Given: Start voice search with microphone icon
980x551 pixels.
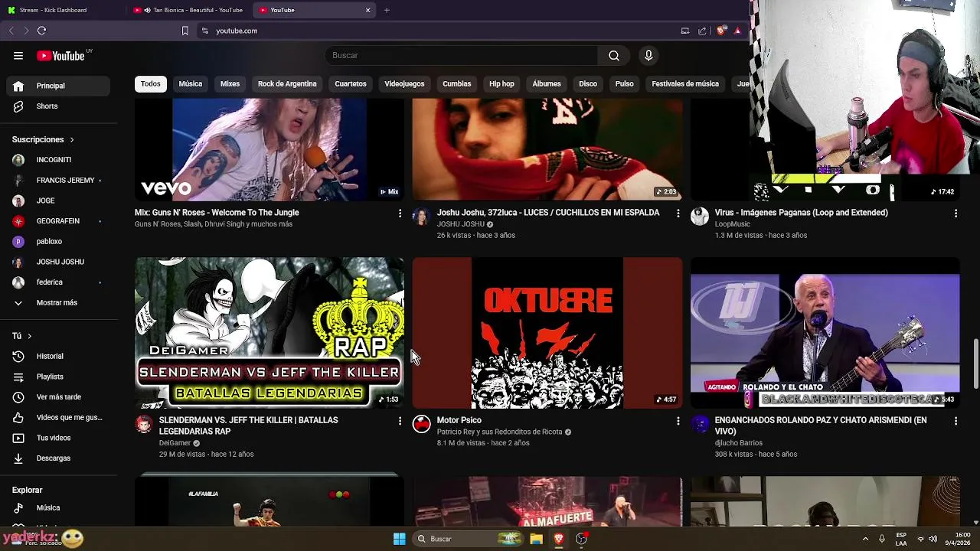Looking at the screenshot, I should pos(648,55).
